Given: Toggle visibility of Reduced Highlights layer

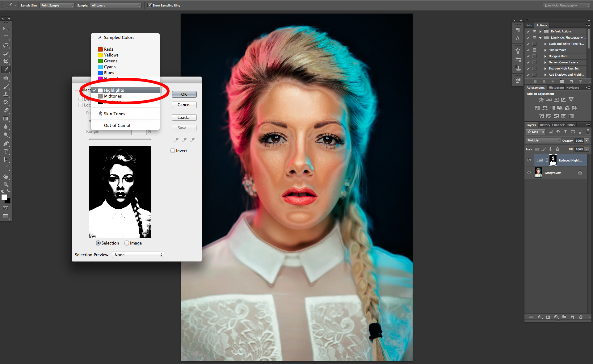Looking at the screenshot, I should [529, 160].
